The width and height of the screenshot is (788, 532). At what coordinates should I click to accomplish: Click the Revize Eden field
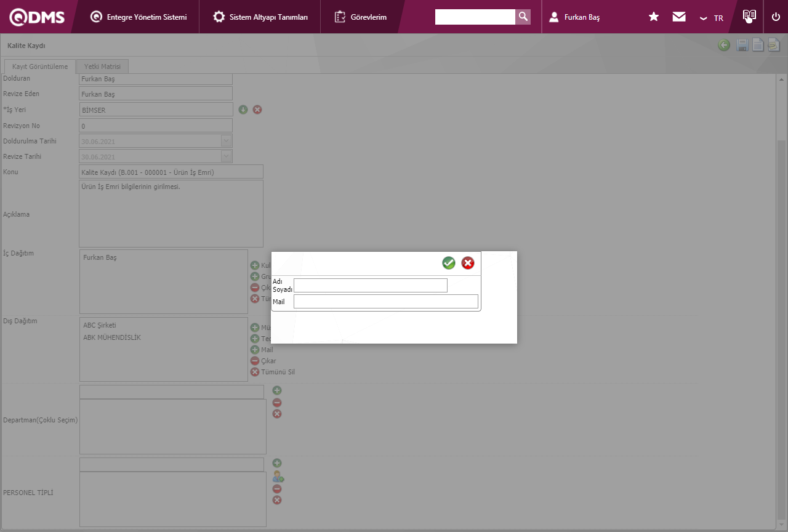point(156,94)
